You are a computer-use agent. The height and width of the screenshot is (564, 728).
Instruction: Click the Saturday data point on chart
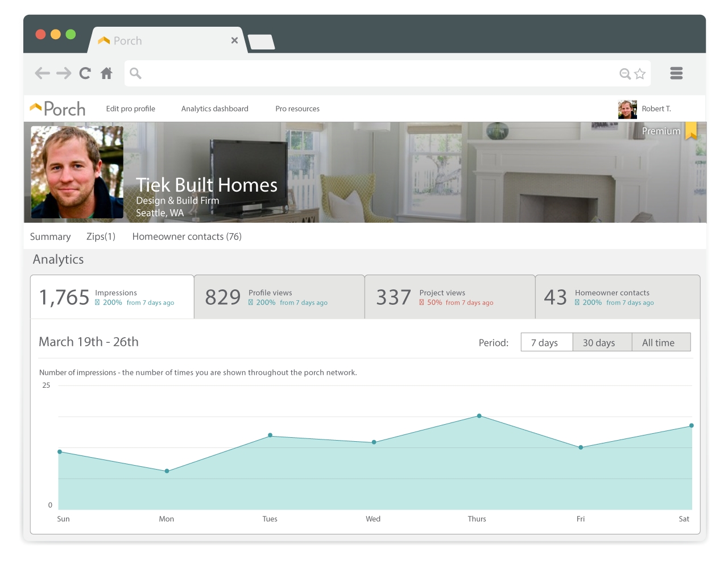pos(692,426)
